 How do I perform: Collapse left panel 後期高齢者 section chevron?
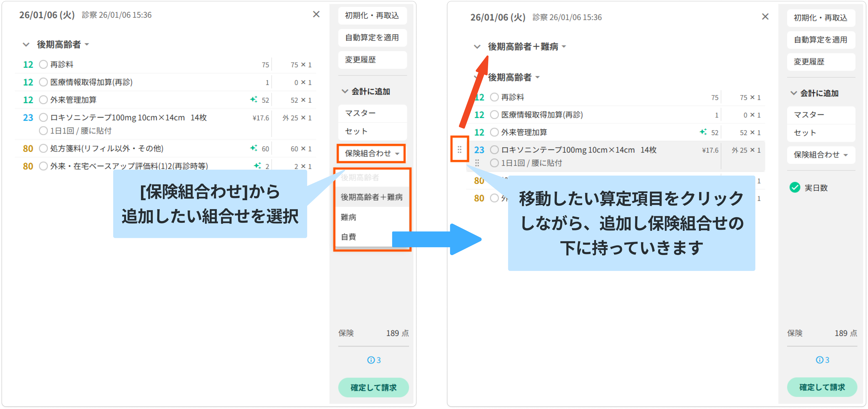pyautogui.click(x=26, y=44)
